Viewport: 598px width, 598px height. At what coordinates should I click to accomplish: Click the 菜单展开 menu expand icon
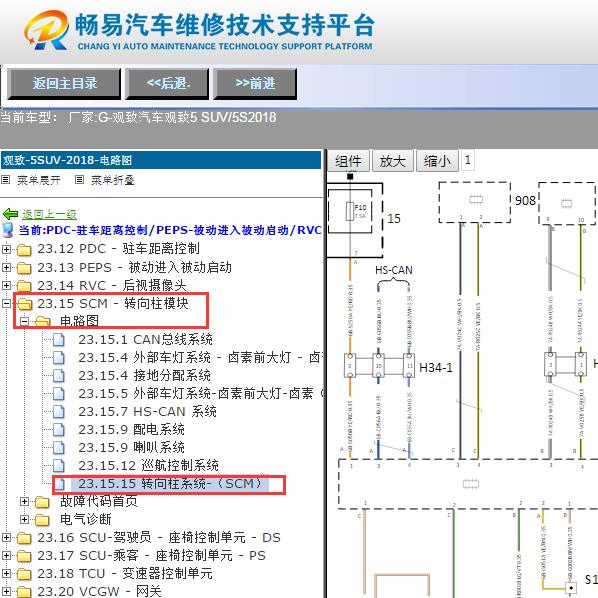5,179
